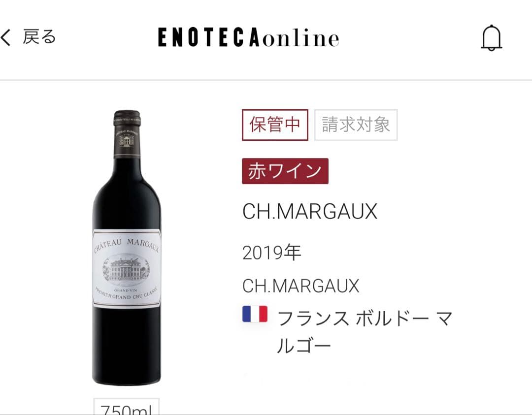Tap the "online" part of logo
Image resolution: width=532 pixels, height=415 pixels.
(x=300, y=38)
